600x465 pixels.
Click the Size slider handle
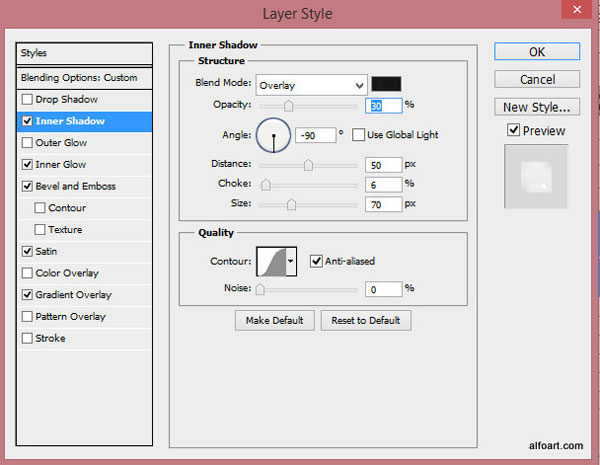coord(291,204)
